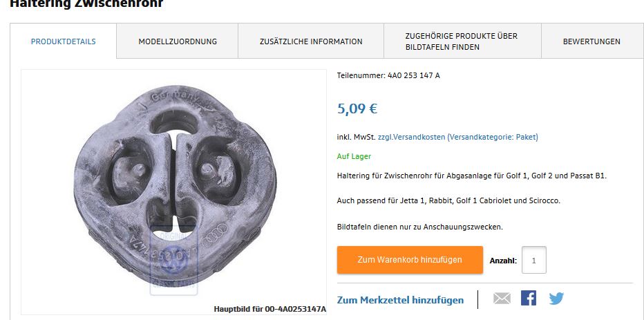This screenshot has height=320, width=644.
Task: Click the Auf Lager availability label
Action: tap(354, 156)
